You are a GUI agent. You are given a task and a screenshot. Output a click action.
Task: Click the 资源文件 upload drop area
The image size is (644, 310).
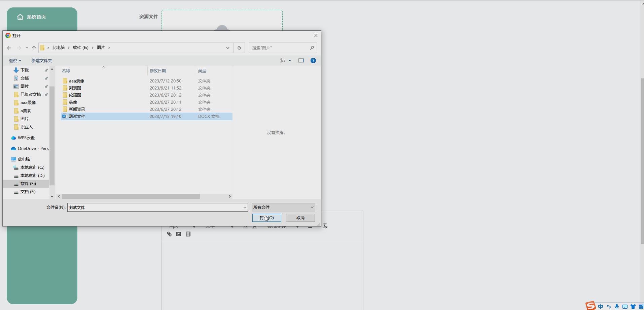click(x=222, y=20)
